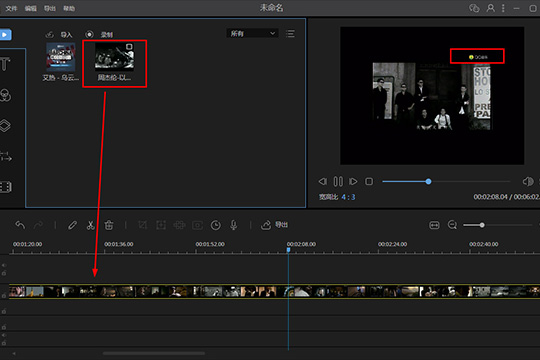Screen dimensions: 540x360
Task: Open the Overlays panel icon
Action: 5,125
